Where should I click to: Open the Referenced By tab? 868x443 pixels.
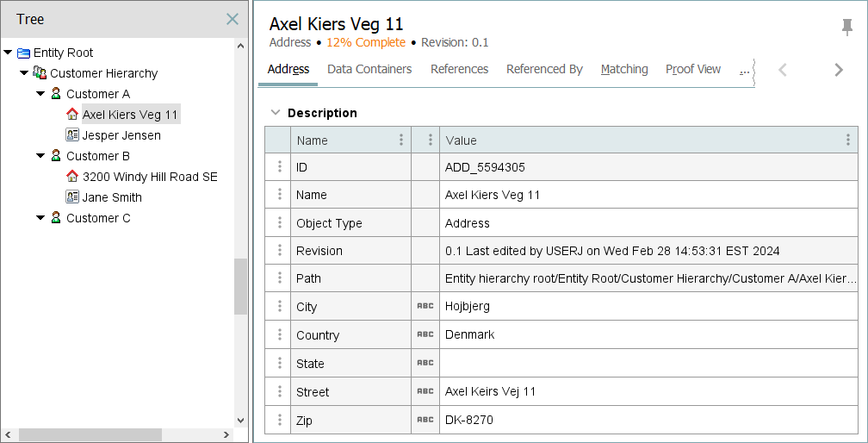tap(544, 69)
